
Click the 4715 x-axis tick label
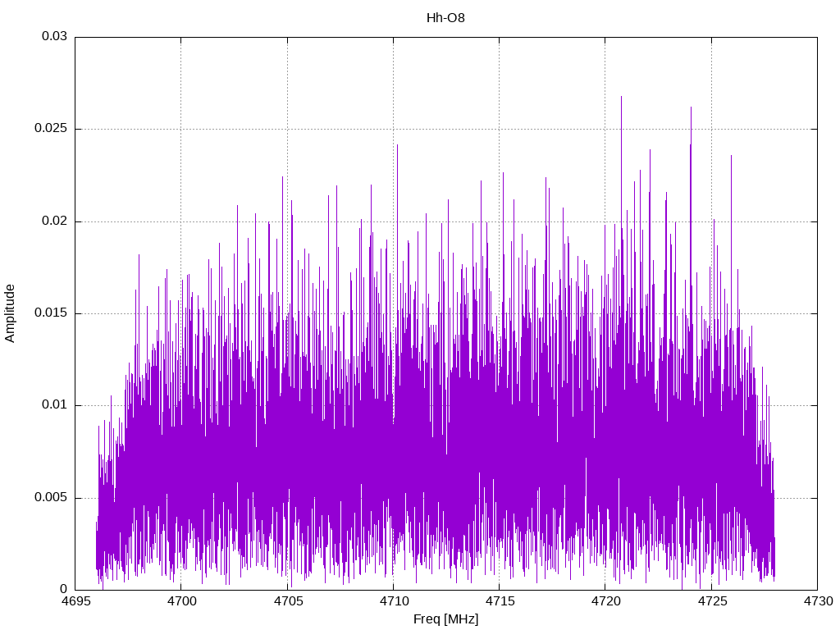[x=500, y=601]
